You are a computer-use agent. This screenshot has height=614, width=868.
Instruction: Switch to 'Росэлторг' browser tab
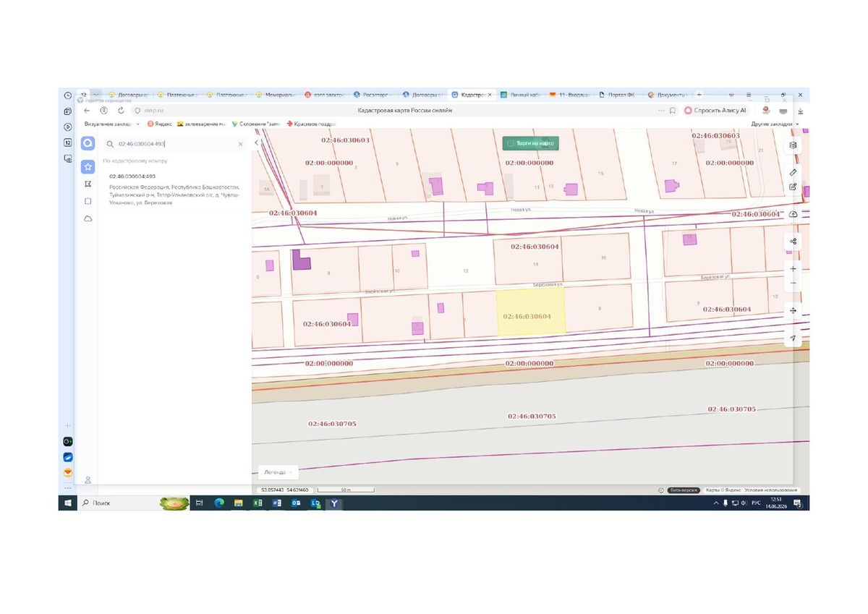point(374,95)
